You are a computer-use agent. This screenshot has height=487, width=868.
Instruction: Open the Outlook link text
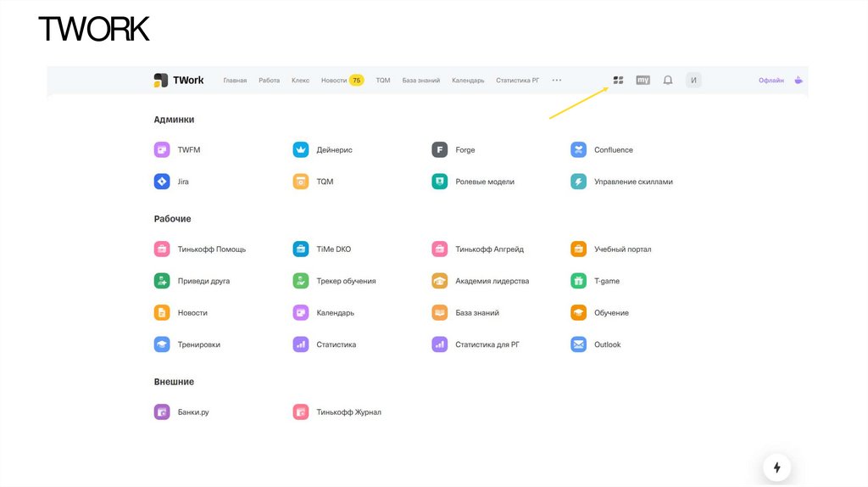pyautogui.click(x=607, y=344)
